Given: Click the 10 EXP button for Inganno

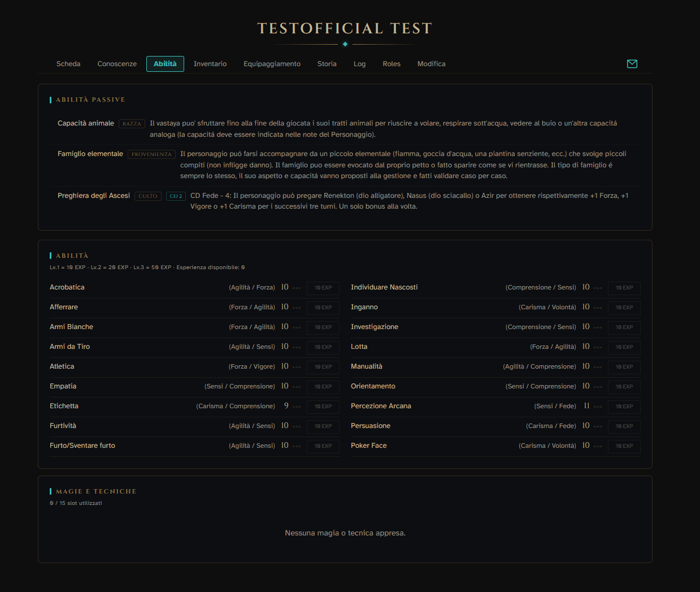Looking at the screenshot, I should coord(624,308).
